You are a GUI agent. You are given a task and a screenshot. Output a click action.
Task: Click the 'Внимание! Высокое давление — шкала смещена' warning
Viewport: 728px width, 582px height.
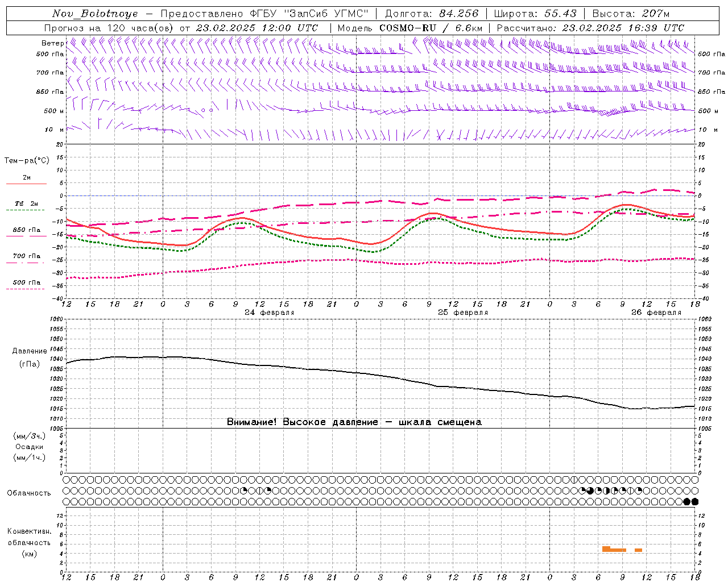pos(354,422)
